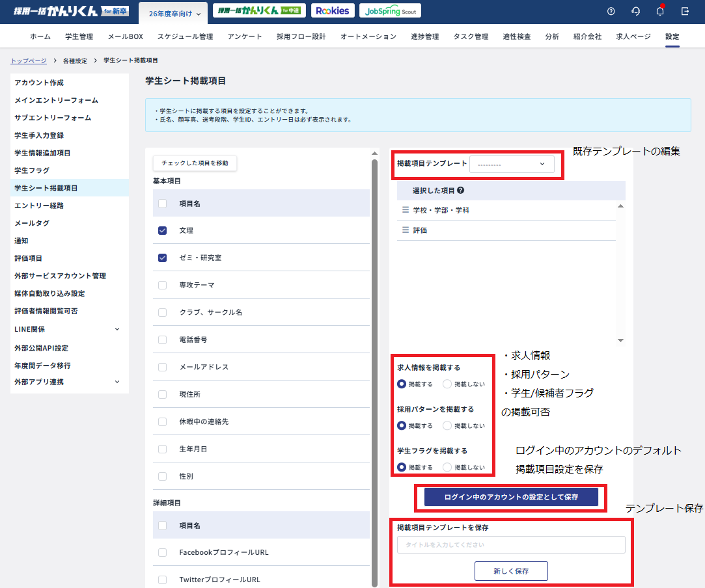Viewport: 705px width, 588px height.
Task: Go to the 進捗管理 menu tab
Action: click(424, 36)
